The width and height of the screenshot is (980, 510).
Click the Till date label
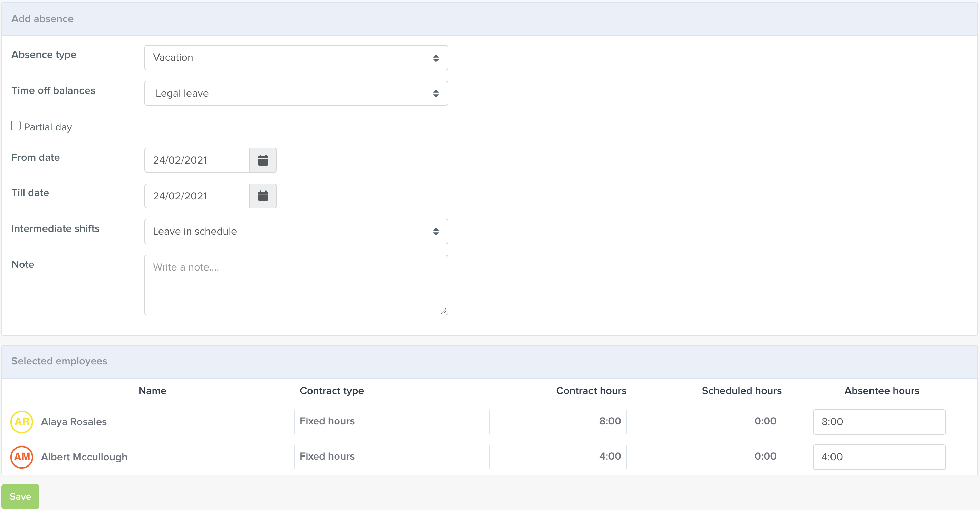pyautogui.click(x=30, y=193)
